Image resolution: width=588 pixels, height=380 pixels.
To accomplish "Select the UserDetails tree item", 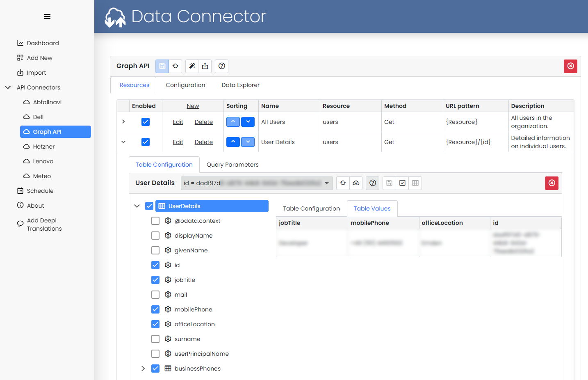I will [212, 206].
